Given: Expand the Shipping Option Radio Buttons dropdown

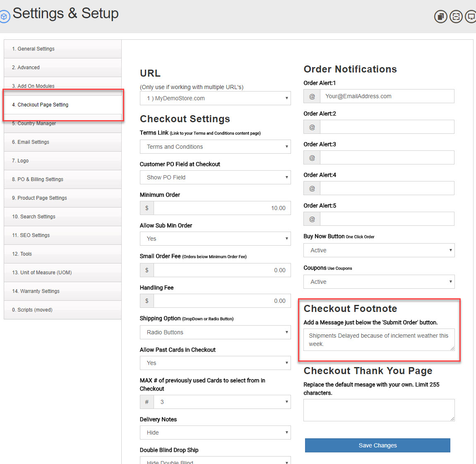Looking at the screenshot, I should tap(215, 332).
